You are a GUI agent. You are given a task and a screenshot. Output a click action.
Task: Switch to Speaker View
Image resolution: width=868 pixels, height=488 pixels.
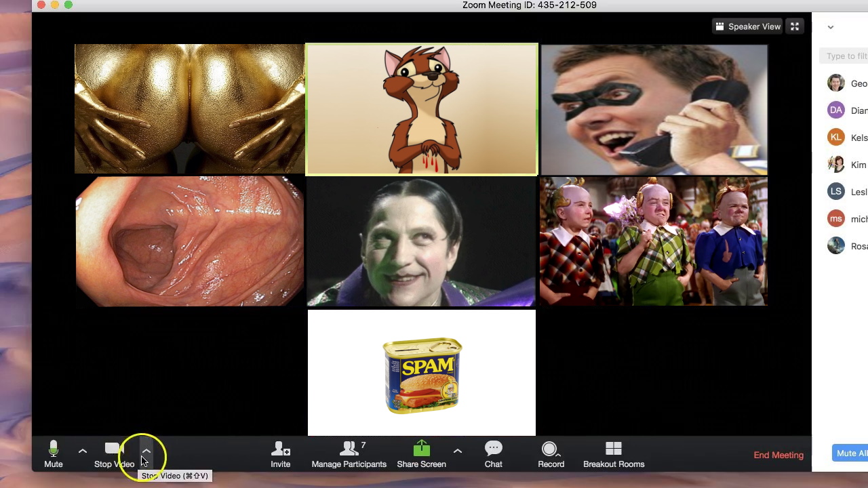tap(747, 26)
